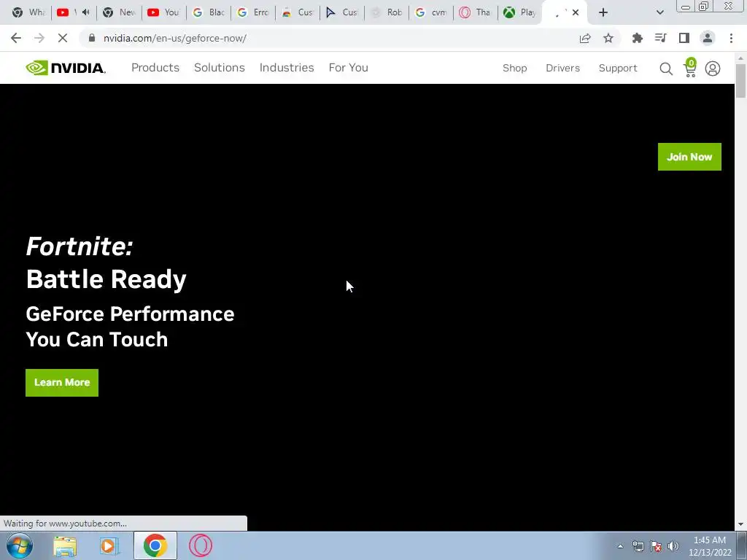
Task: Click the forward navigation arrow
Action: coord(39,38)
